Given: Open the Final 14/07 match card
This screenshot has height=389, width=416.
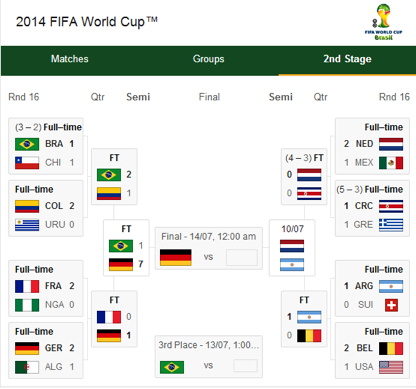Looking at the screenshot, I should (x=209, y=248).
